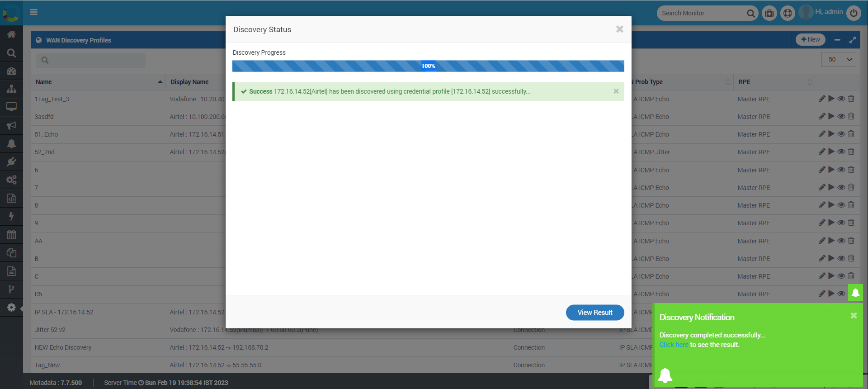Edit the 52_2nd profile
This screenshot has height=389, width=868.
(x=822, y=152)
